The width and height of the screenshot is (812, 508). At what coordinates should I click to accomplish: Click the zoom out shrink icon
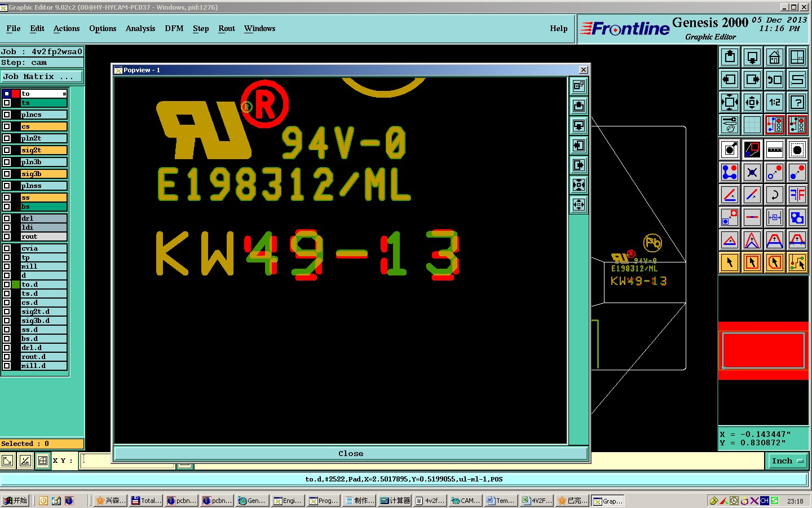click(x=752, y=102)
